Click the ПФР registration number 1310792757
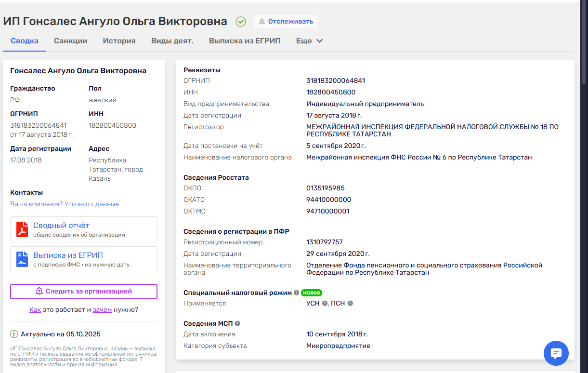This screenshot has width=588, height=373. pyautogui.click(x=325, y=242)
